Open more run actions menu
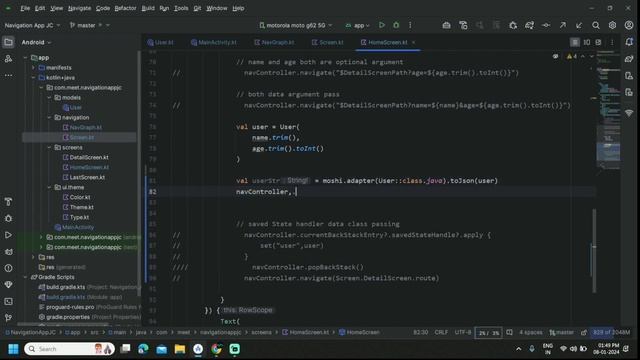This screenshot has width=640, height=360. tap(410, 25)
